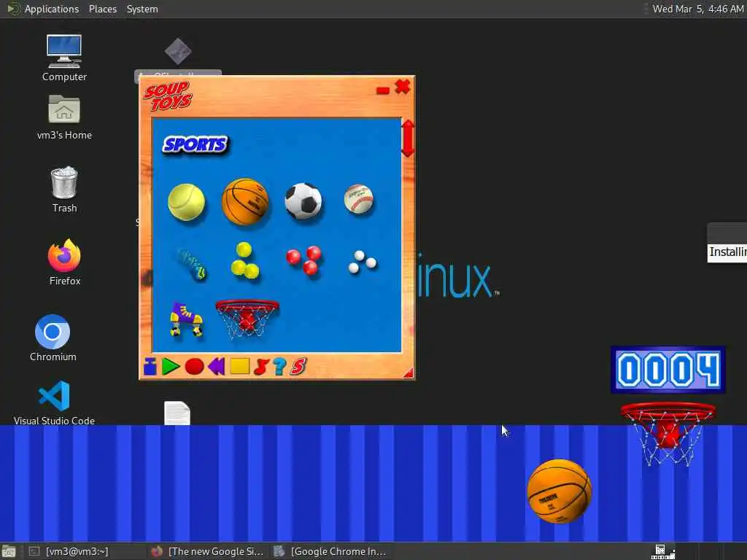The image size is (747, 560).
Task: Pick the tennis ball toy
Action: (186, 203)
